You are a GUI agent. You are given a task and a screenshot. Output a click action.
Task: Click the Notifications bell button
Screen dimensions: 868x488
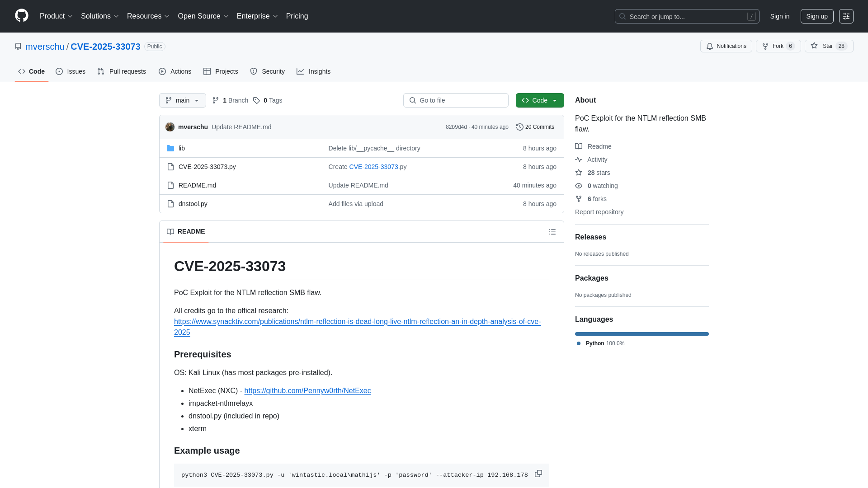[726, 46]
